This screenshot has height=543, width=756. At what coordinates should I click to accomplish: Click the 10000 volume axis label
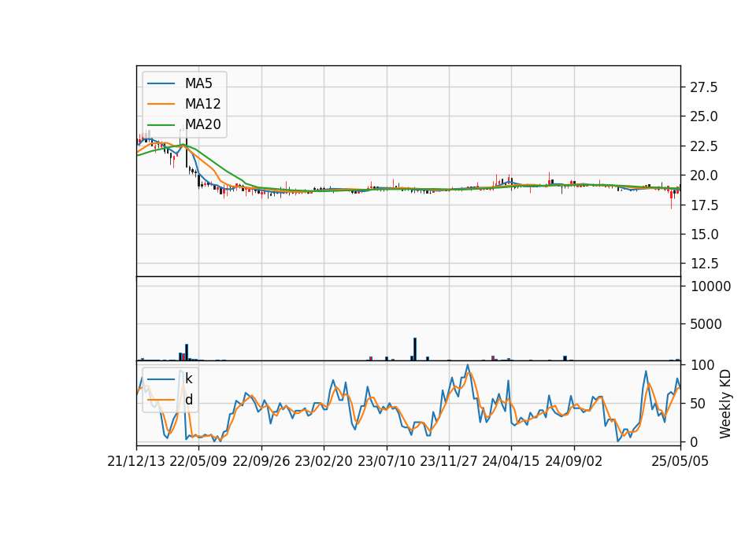710,286
